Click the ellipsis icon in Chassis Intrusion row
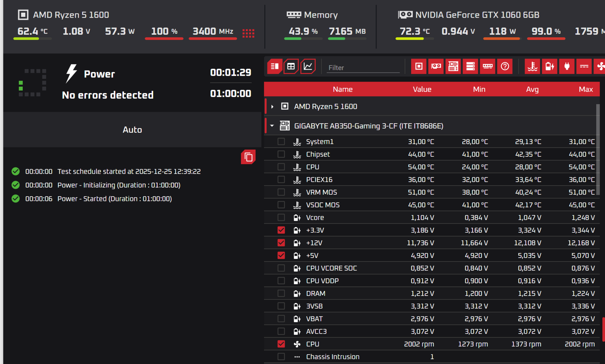 tap(297, 357)
